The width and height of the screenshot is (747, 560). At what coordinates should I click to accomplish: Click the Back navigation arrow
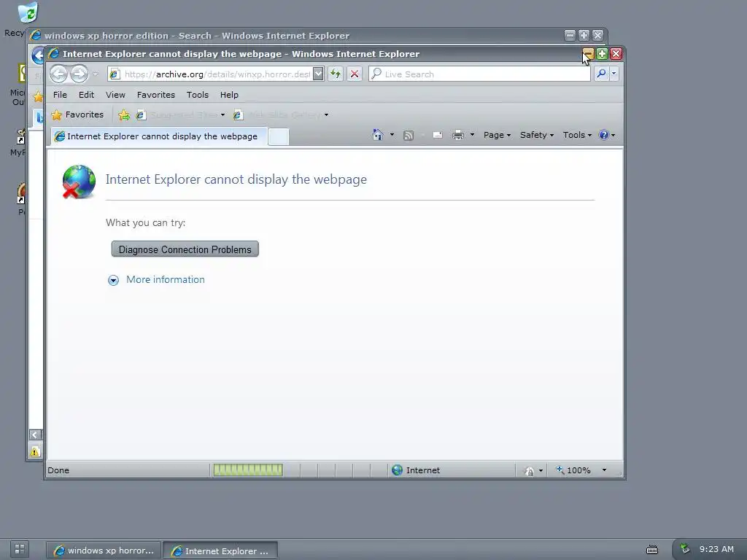coord(59,74)
